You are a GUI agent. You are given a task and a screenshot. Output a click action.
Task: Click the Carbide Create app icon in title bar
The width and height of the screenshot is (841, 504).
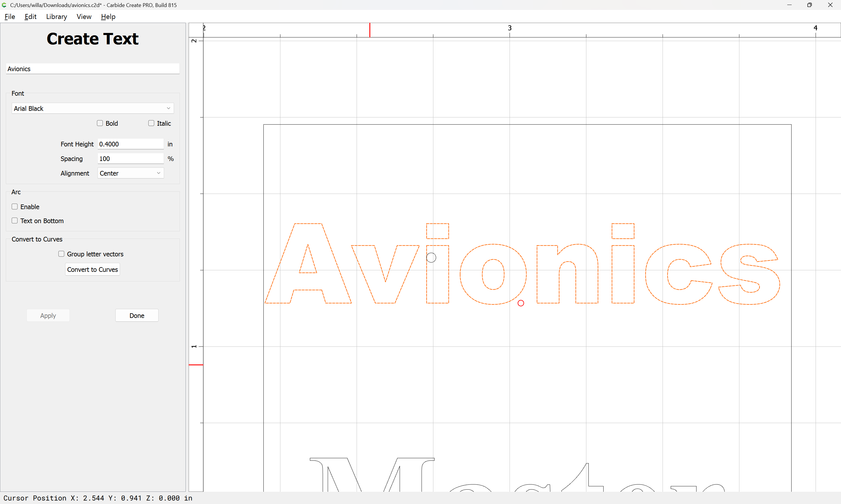[x=4, y=5]
